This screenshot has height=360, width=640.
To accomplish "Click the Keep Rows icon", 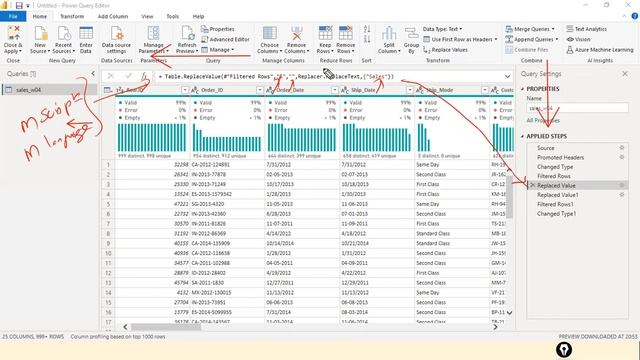I will pos(325,33).
